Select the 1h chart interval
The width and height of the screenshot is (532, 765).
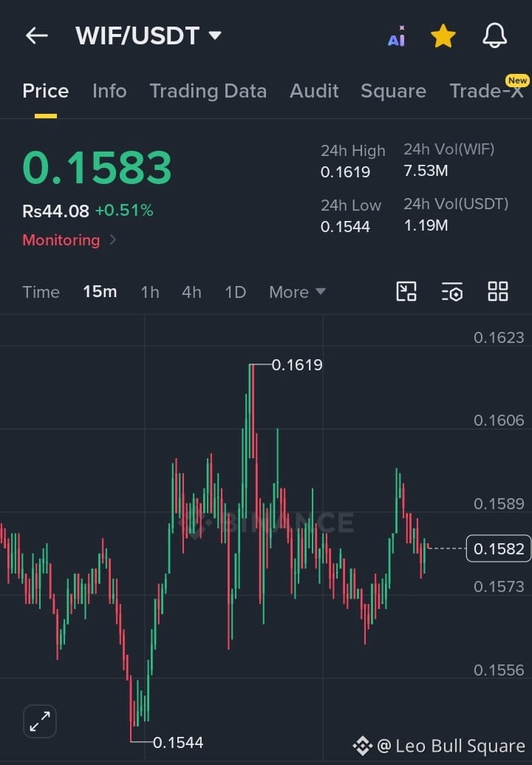[150, 292]
